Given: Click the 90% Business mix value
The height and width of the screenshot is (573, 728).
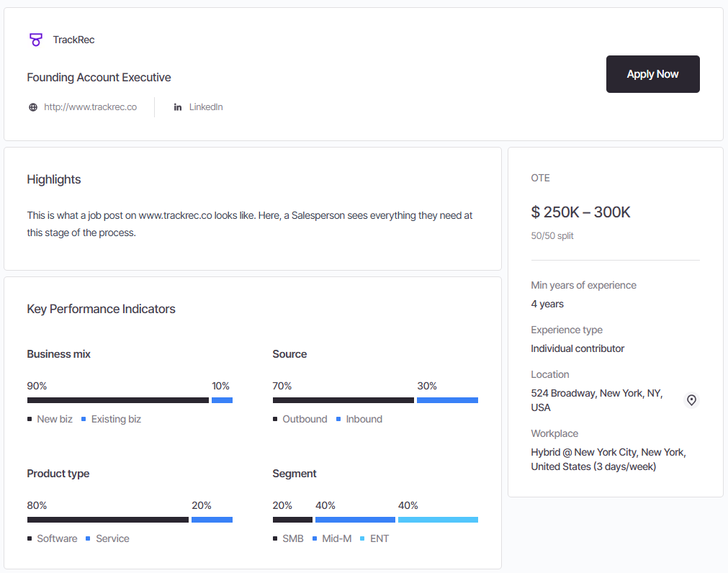Looking at the screenshot, I should (37, 386).
